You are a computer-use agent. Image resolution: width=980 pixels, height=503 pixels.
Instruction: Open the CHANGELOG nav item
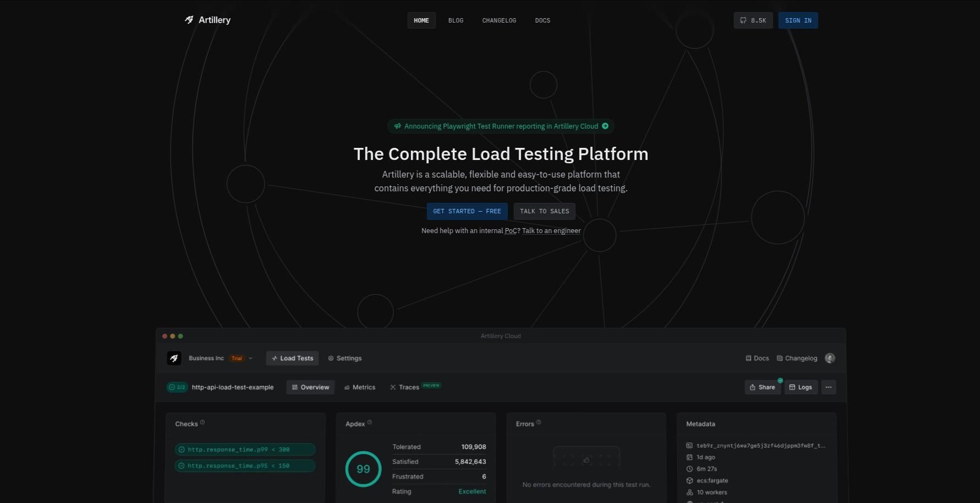pyautogui.click(x=499, y=20)
